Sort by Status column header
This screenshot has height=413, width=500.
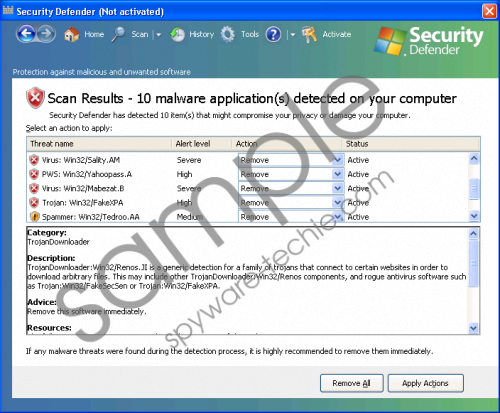click(x=411, y=144)
